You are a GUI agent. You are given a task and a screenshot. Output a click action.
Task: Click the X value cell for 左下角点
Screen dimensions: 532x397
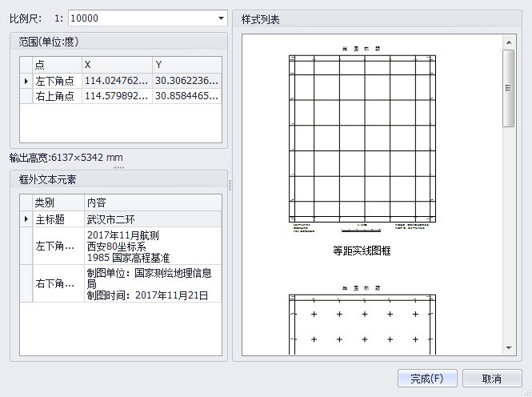click(x=117, y=81)
